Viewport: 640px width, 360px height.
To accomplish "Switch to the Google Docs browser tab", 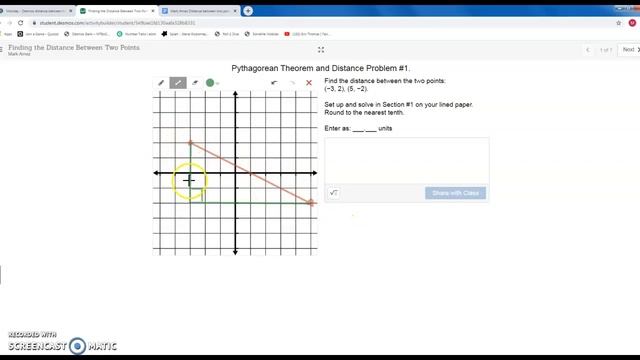I will [200, 11].
